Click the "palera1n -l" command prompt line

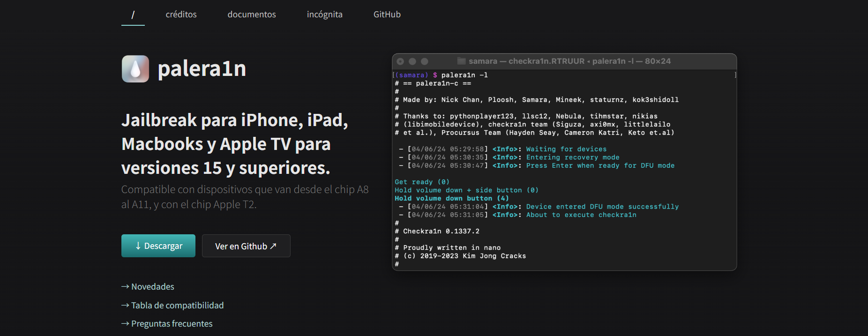[x=441, y=75]
